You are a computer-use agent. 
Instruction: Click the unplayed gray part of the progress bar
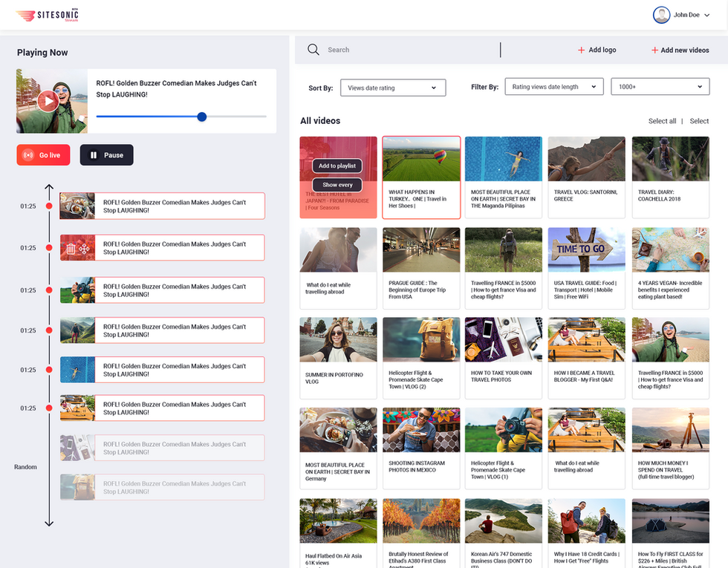[237, 117]
